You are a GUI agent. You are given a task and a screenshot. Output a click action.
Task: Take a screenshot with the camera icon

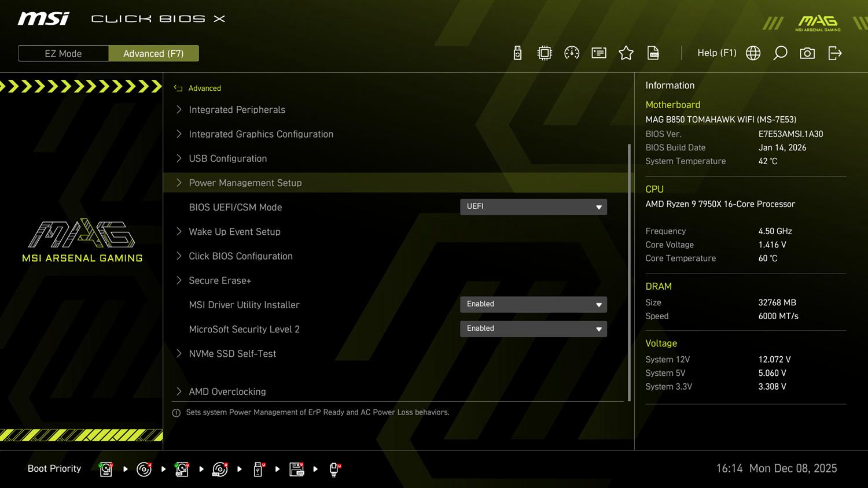point(807,53)
